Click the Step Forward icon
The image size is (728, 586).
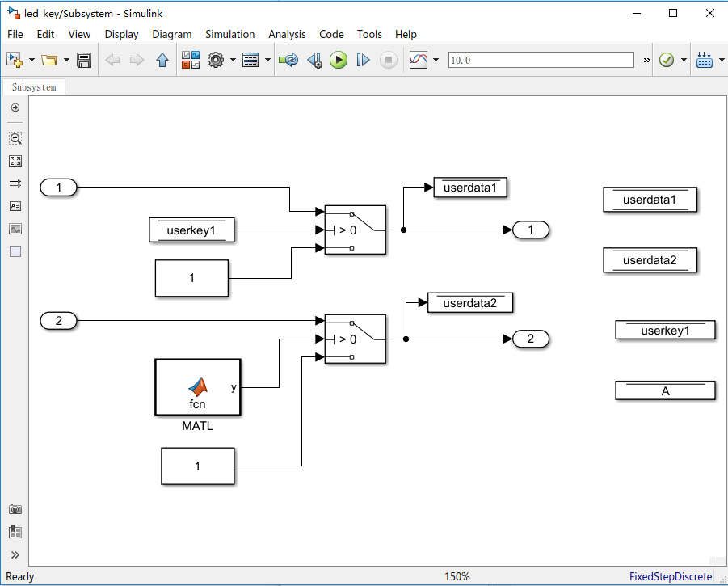coord(363,60)
